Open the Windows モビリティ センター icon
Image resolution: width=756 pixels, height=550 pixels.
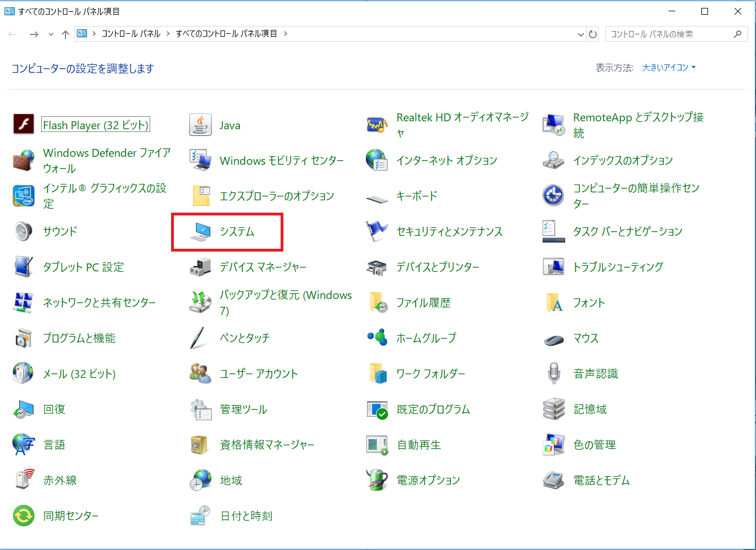pos(200,160)
